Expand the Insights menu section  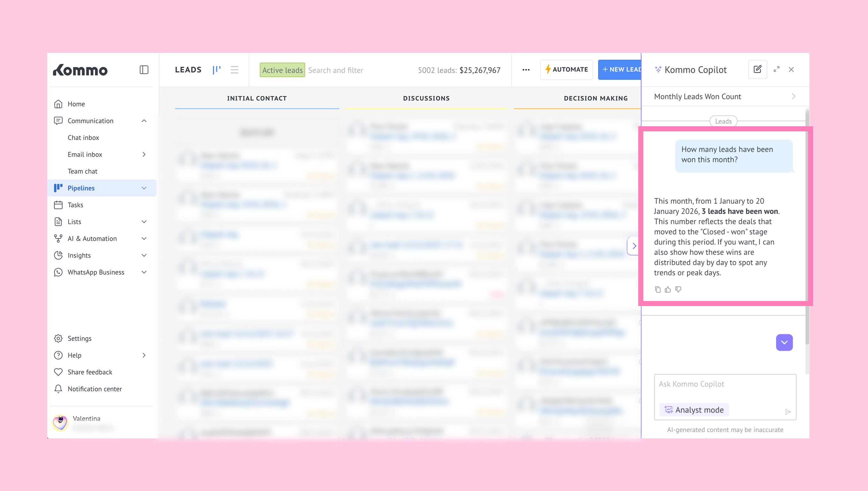click(x=144, y=255)
